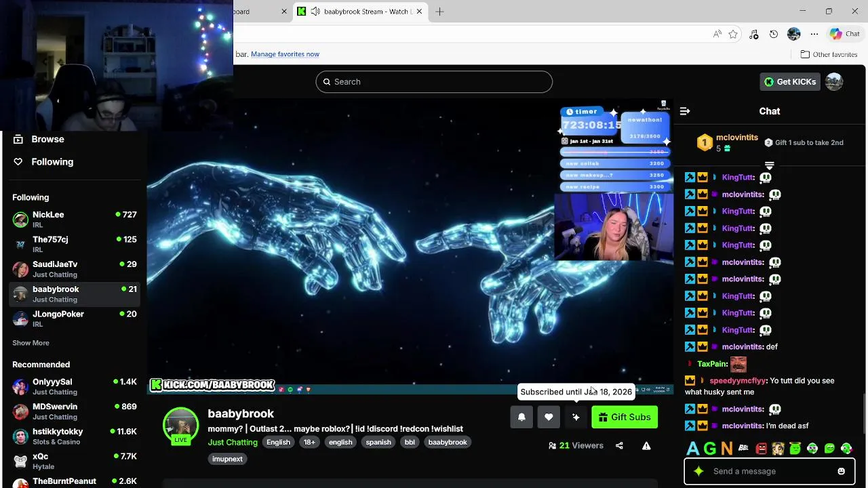The height and width of the screenshot is (488, 868).
Task: Open the Kick user profile avatar menu
Action: pos(834,81)
